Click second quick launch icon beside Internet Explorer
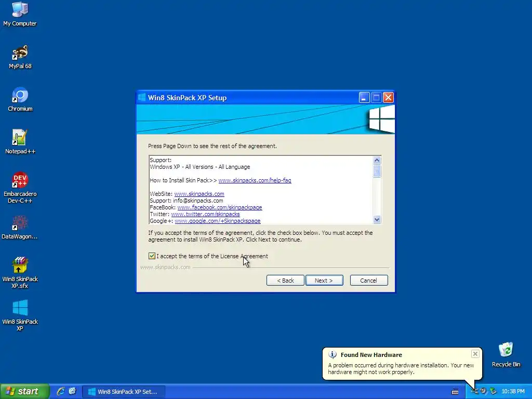Image resolution: width=532 pixels, height=399 pixels. (x=72, y=391)
